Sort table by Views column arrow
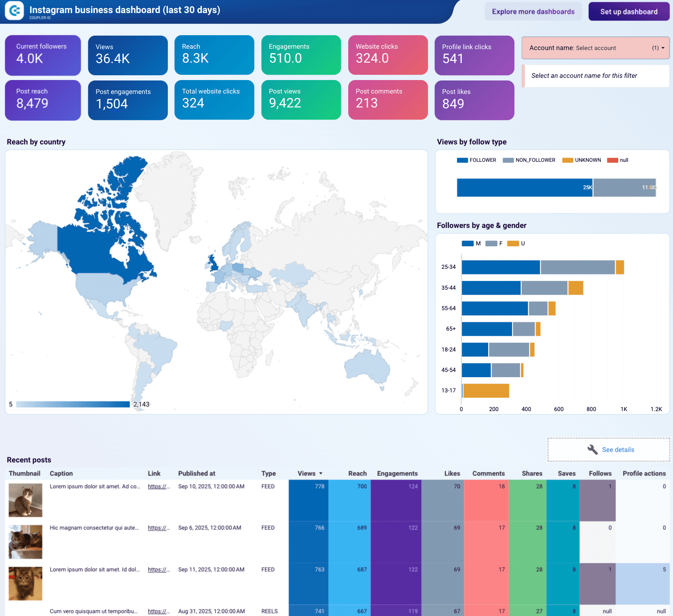 (x=321, y=473)
